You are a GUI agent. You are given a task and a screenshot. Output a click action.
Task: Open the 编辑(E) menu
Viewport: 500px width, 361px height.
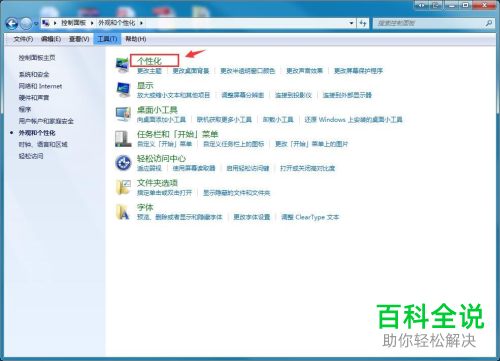pyautogui.click(x=51, y=39)
